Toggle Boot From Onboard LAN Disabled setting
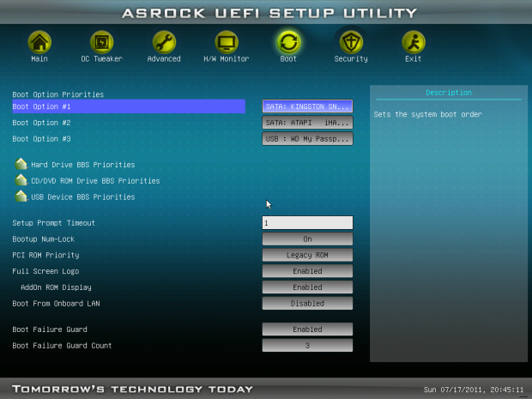Image resolution: width=532 pixels, height=399 pixels. tap(307, 303)
